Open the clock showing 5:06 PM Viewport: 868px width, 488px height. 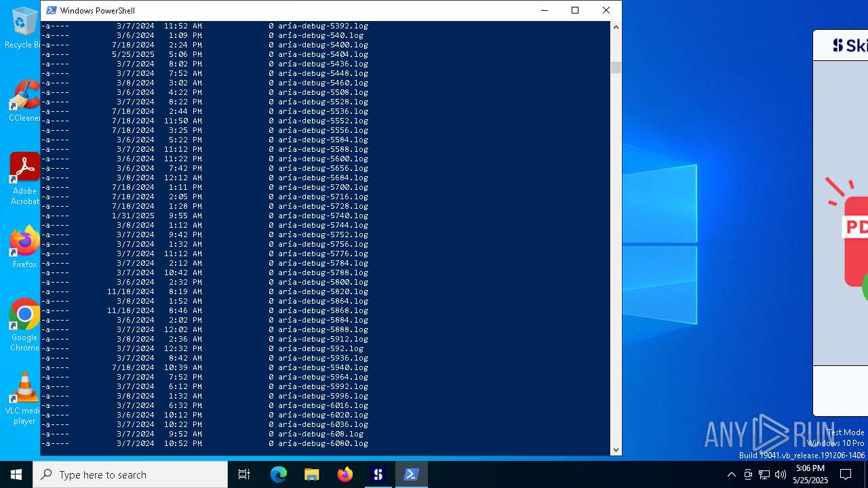pos(811,474)
